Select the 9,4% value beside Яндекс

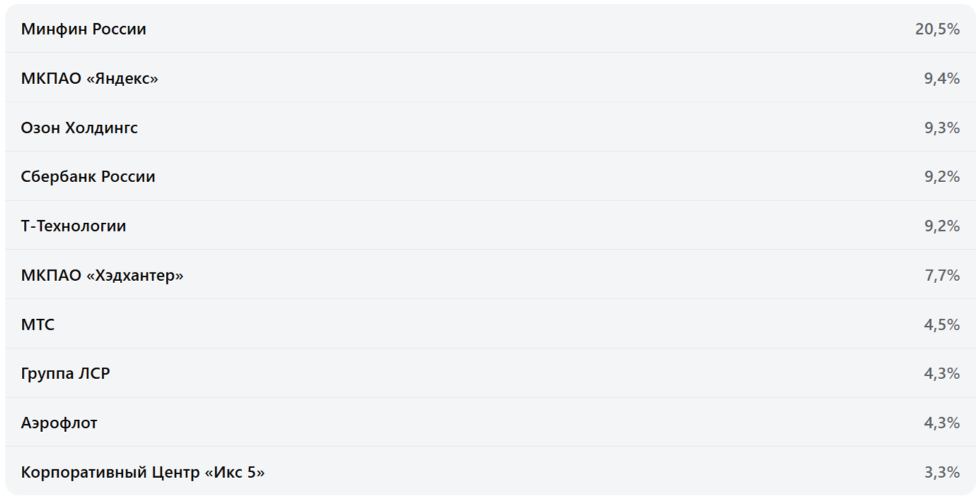point(942,78)
